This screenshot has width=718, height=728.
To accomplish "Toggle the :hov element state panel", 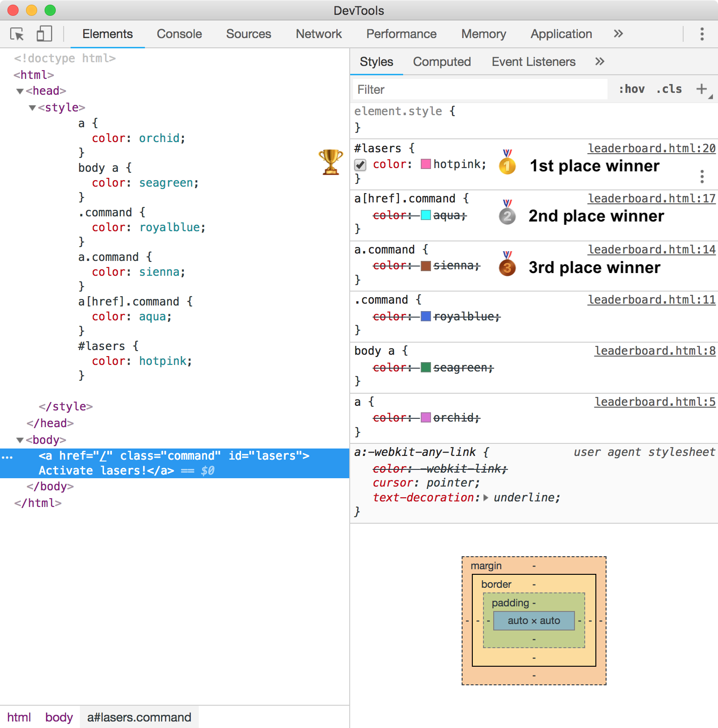I will tap(632, 89).
